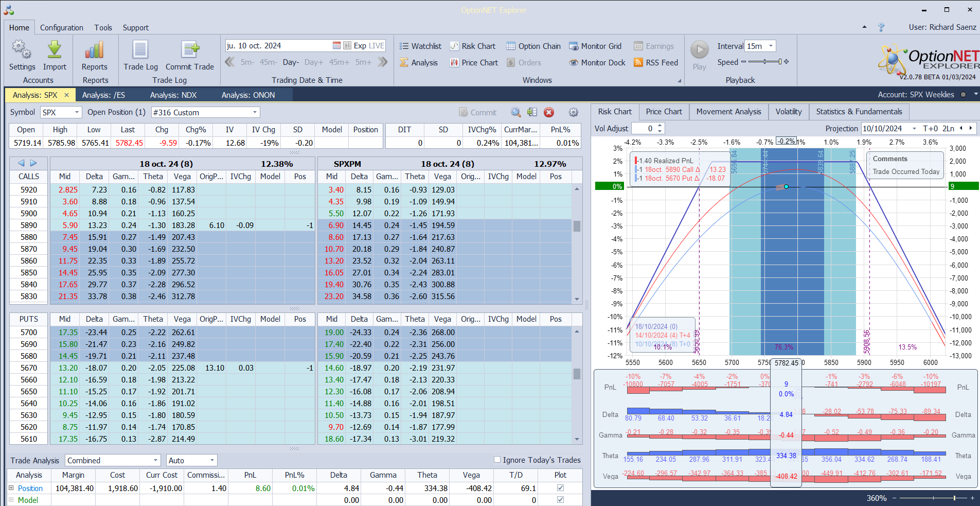
Task: Uncheck the Plot checkbox for Position row
Action: (x=560, y=488)
